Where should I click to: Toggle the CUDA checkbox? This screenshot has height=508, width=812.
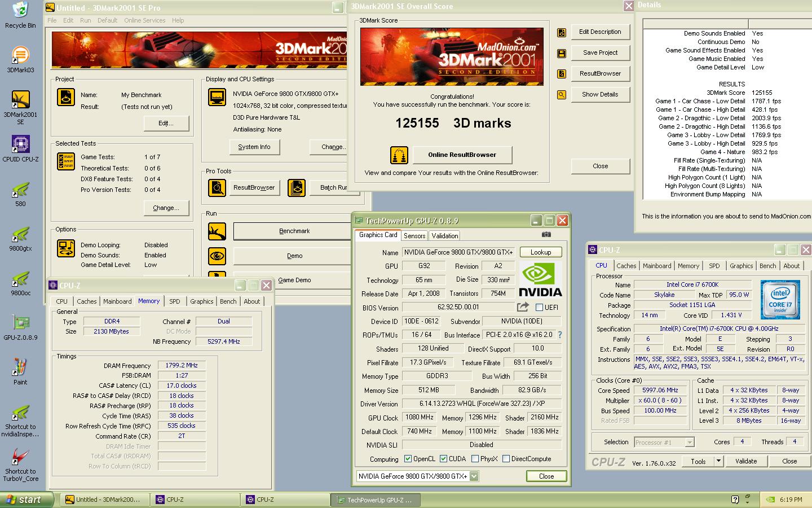click(443, 459)
